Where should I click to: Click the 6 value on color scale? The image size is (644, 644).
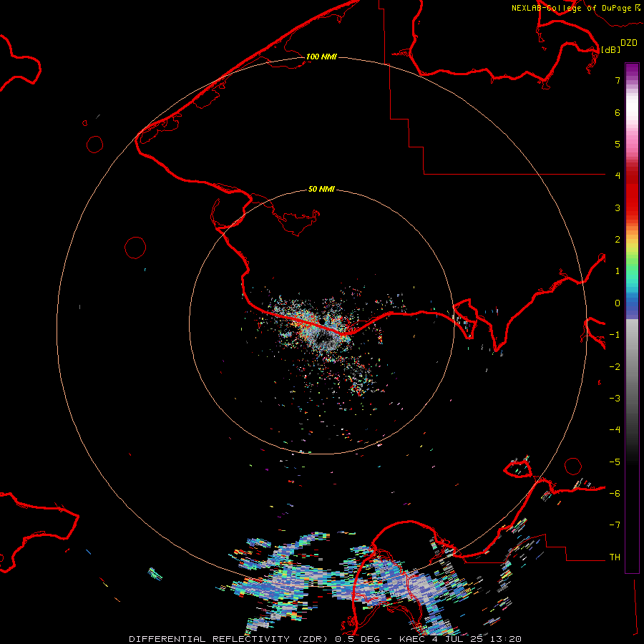point(618,112)
